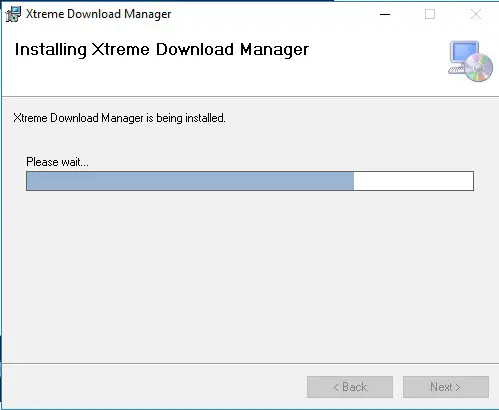Click the "Please wait..." label
Image resolution: width=499 pixels, height=410 pixels.
[57, 162]
